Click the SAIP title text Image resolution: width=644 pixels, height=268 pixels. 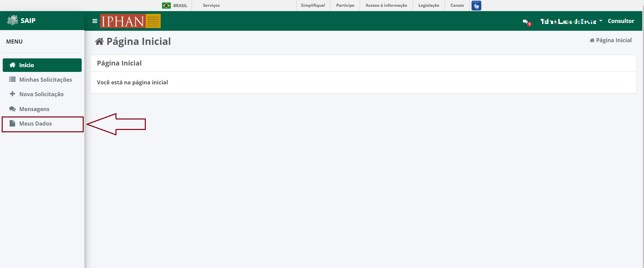[x=28, y=21]
